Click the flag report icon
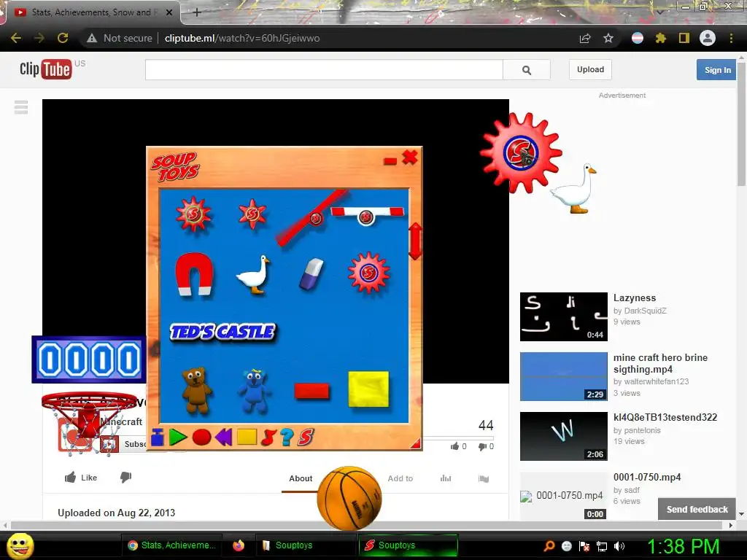Image resolution: width=747 pixels, height=560 pixels. 484,479
